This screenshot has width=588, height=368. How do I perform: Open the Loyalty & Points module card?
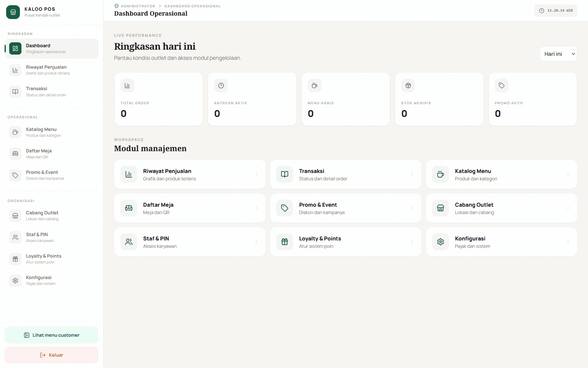point(345,242)
